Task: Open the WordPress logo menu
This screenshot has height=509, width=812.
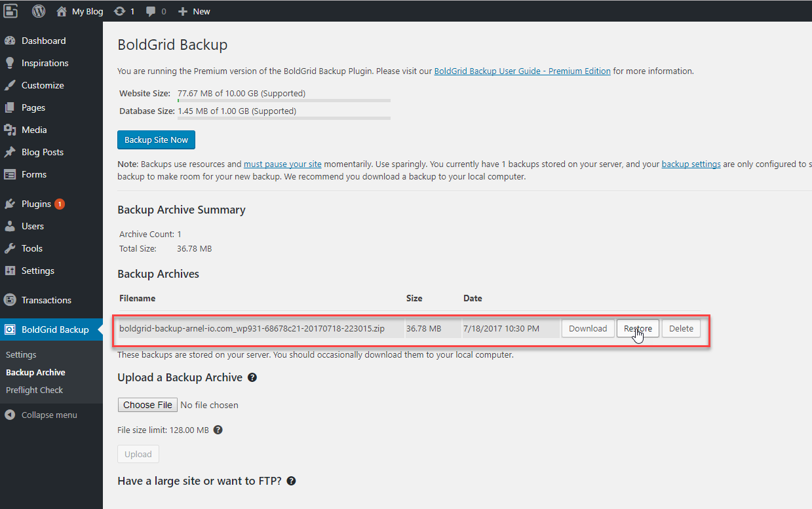Action: point(39,11)
